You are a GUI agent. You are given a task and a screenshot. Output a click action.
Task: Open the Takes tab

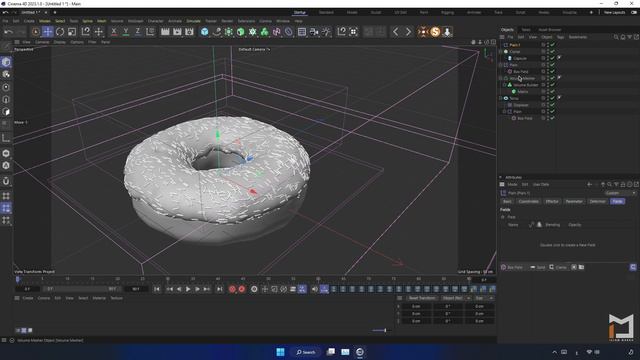click(x=526, y=30)
